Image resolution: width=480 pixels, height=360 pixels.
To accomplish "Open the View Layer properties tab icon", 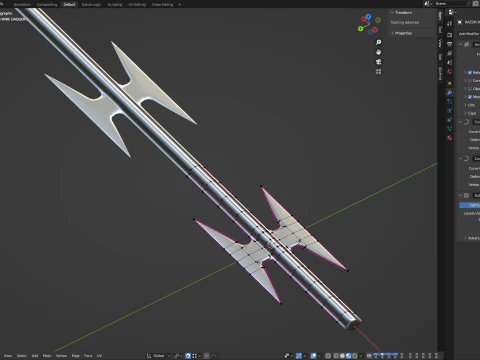I will coord(450,53).
